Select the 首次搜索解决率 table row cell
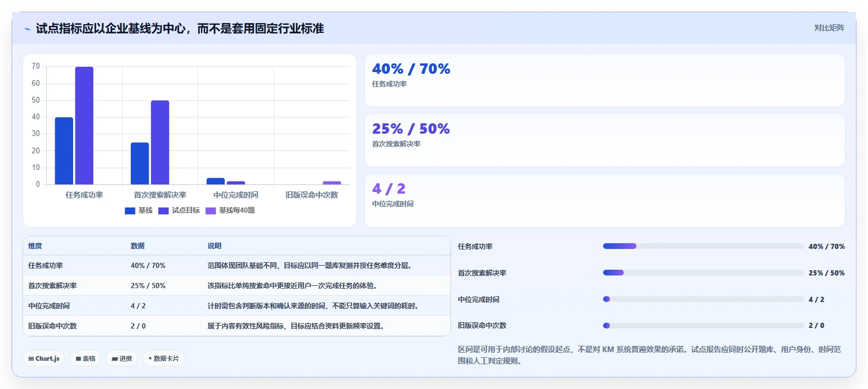This screenshot has height=389, width=868. point(52,286)
